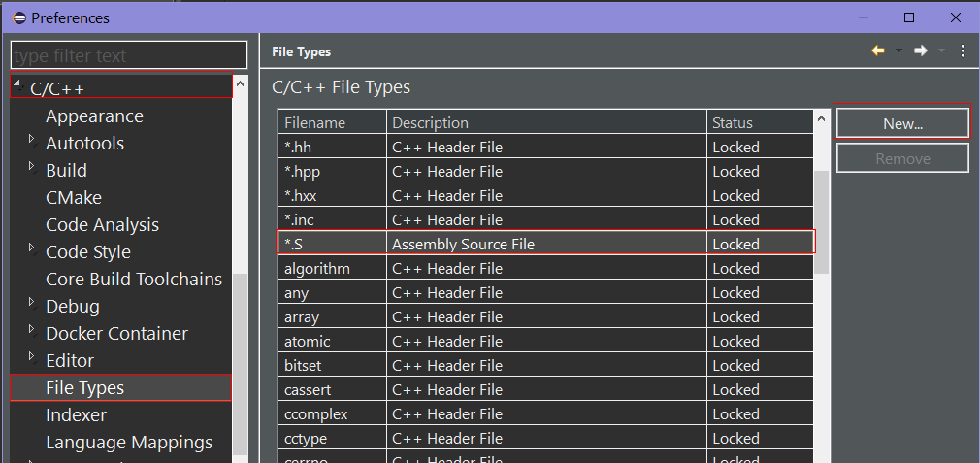980x463 pixels.
Task: Expand the Docker Container node
Action: point(32,329)
